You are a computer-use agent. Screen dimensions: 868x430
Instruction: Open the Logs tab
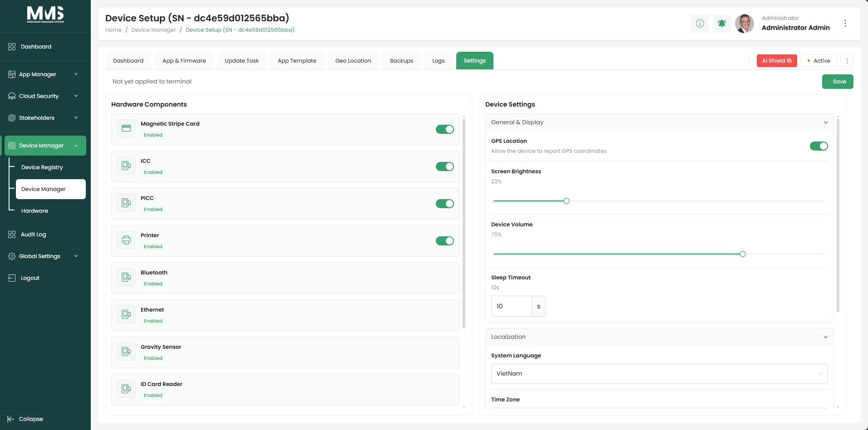point(438,61)
